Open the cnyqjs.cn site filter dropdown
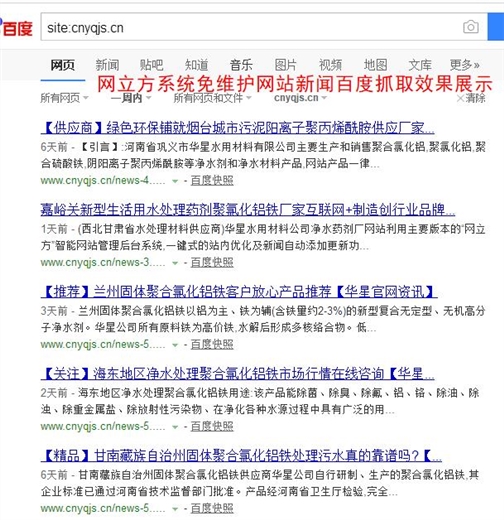This screenshot has width=504, height=520. pos(300,98)
